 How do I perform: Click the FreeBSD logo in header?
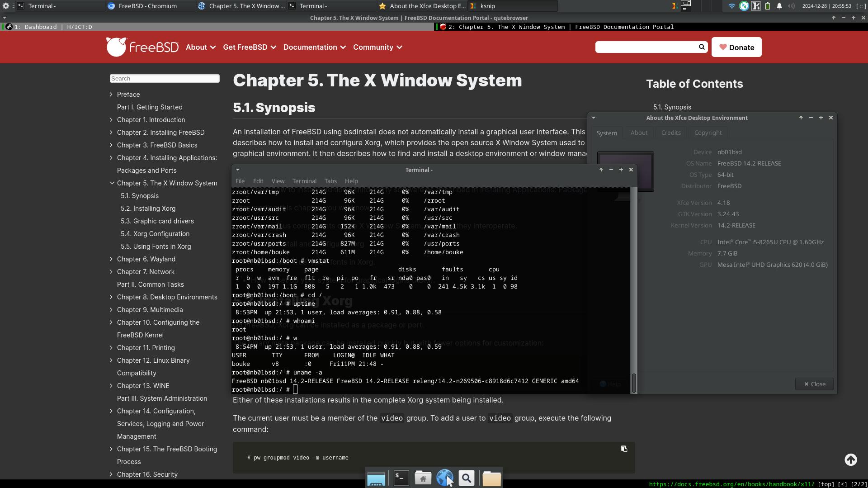142,47
